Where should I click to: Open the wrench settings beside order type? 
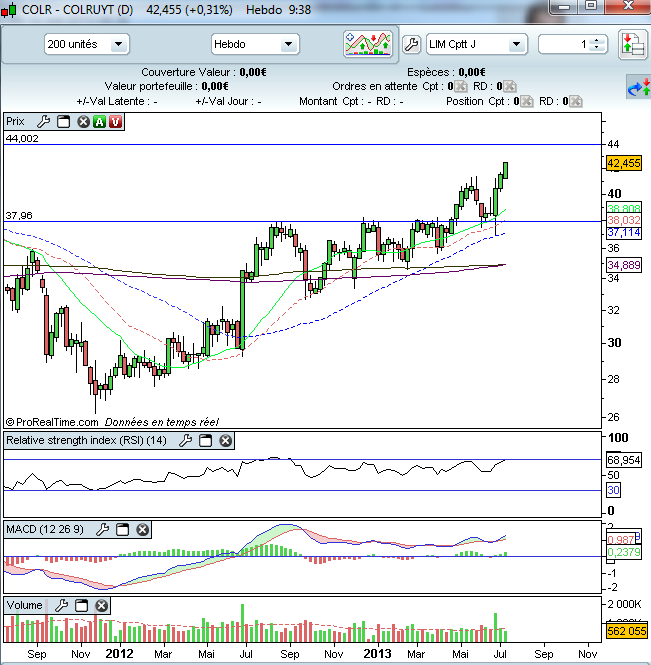411,44
